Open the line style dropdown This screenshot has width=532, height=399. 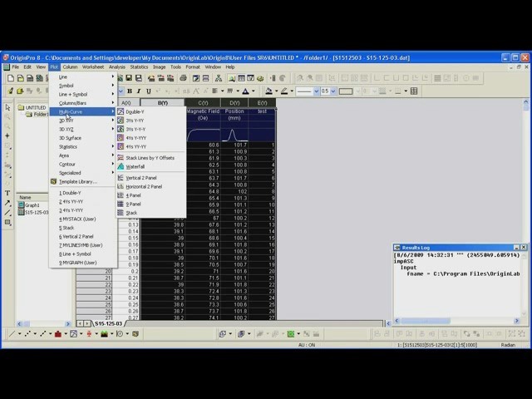pyautogui.click(x=316, y=91)
